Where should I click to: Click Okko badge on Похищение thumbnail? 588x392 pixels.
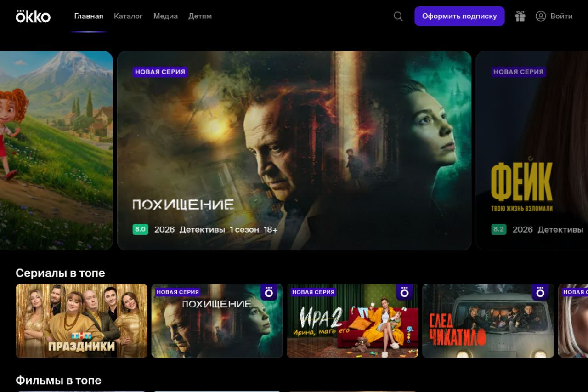tap(269, 292)
